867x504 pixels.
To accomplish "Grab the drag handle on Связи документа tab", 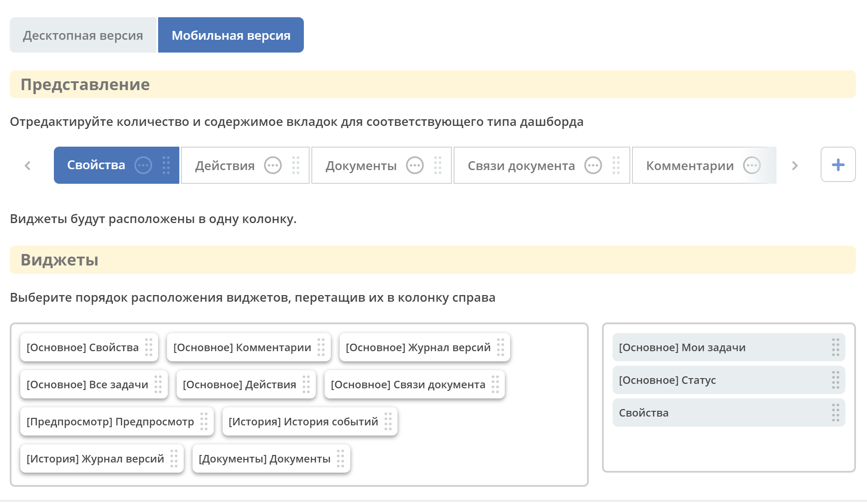I will pos(616,166).
